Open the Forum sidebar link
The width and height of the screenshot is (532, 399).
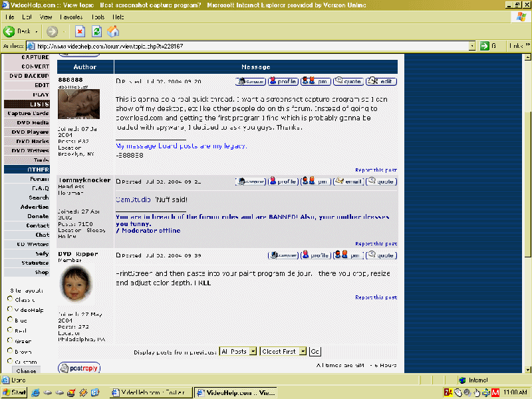(x=39, y=179)
